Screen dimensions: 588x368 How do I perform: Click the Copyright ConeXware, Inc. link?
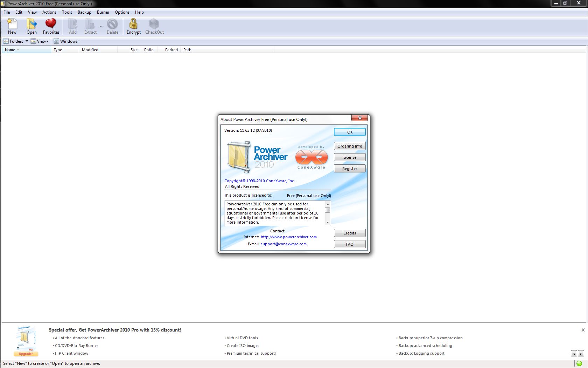click(x=259, y=181)
